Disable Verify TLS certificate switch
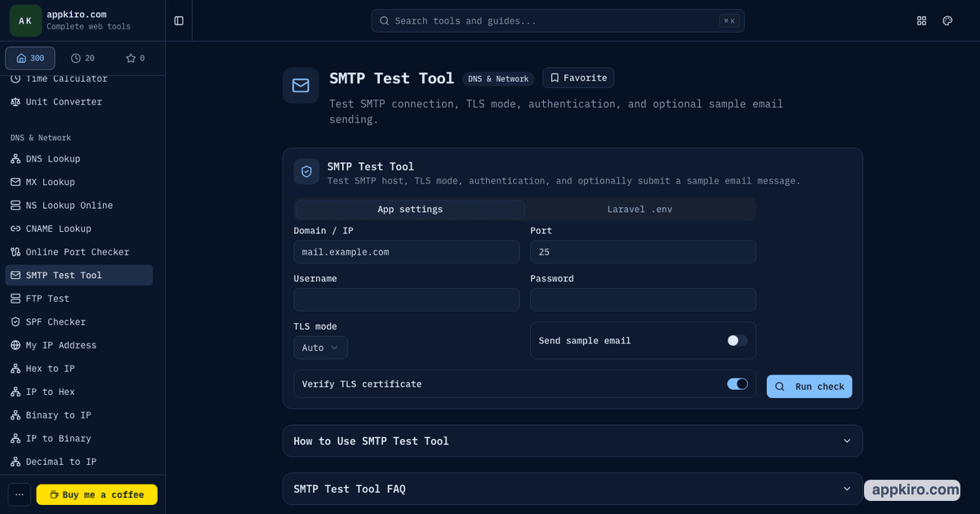 [x=737, y=383]
